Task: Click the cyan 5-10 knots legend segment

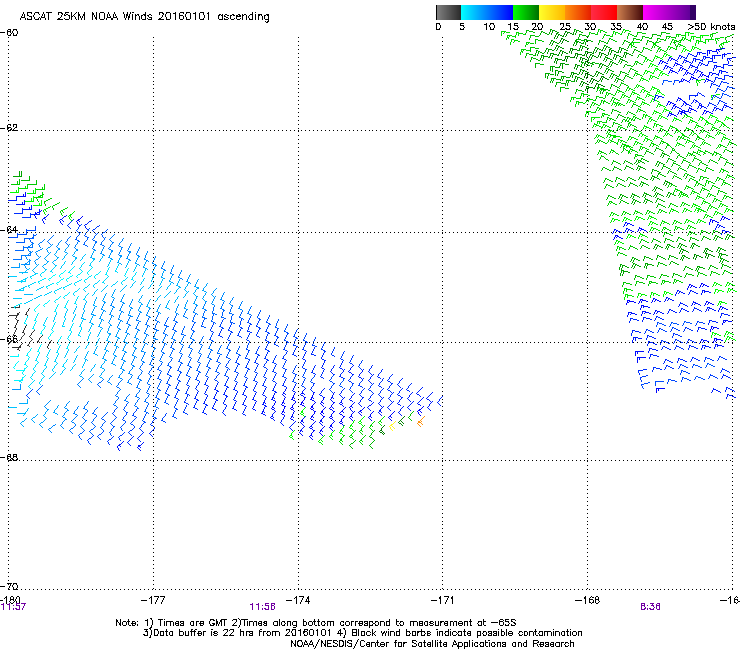Action: click(x=474, y=12)
